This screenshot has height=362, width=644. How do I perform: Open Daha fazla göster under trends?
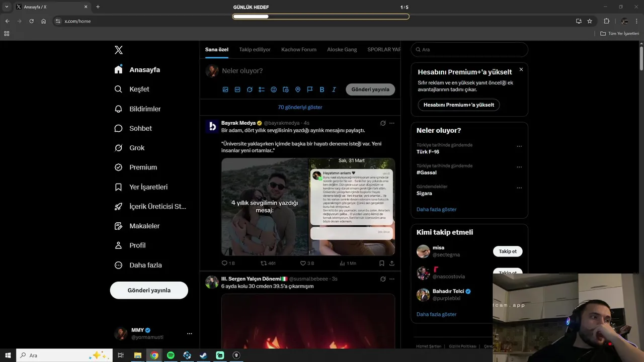(436, 209)
